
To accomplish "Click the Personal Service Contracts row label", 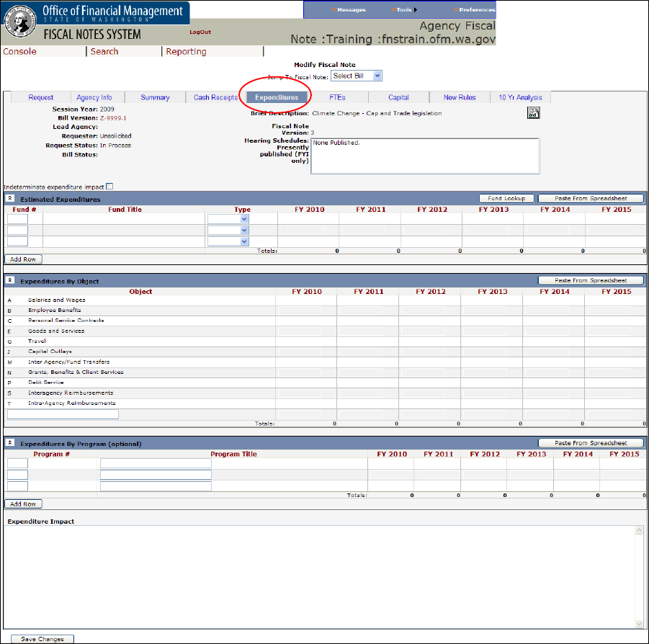I will (x=66, y=321).
